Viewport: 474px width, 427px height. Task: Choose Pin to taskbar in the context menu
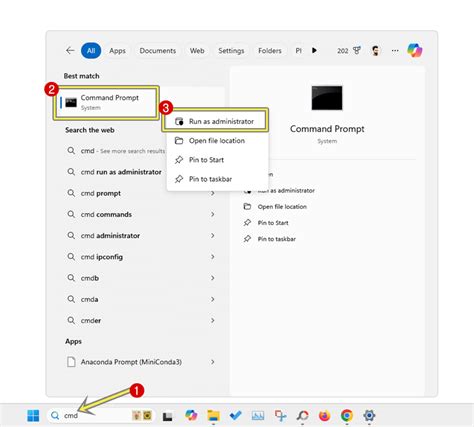[217, 179]
